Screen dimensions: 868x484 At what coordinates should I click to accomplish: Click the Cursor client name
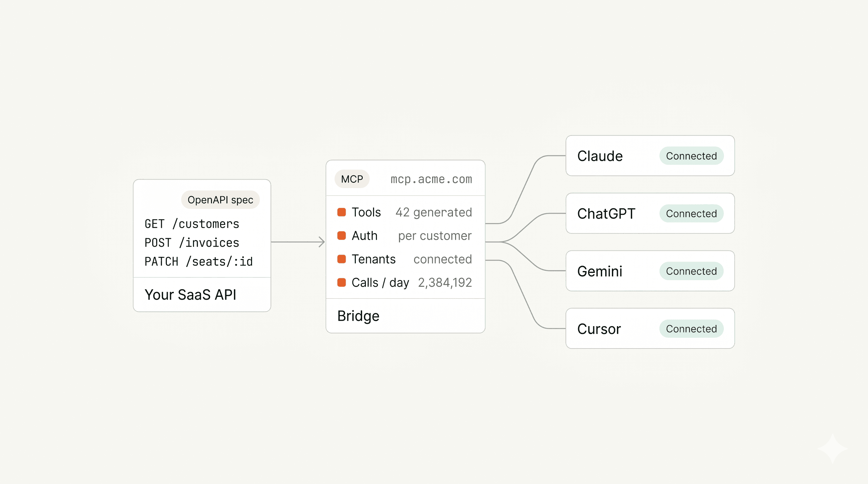pyautogui.click(x=599, y=329)
